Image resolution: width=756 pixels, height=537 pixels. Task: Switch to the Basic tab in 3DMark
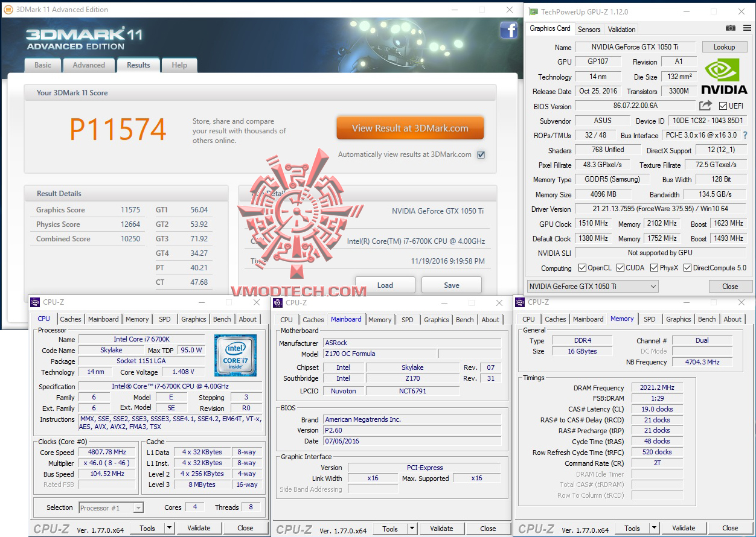pyautogui.click(x=43, y=65)
